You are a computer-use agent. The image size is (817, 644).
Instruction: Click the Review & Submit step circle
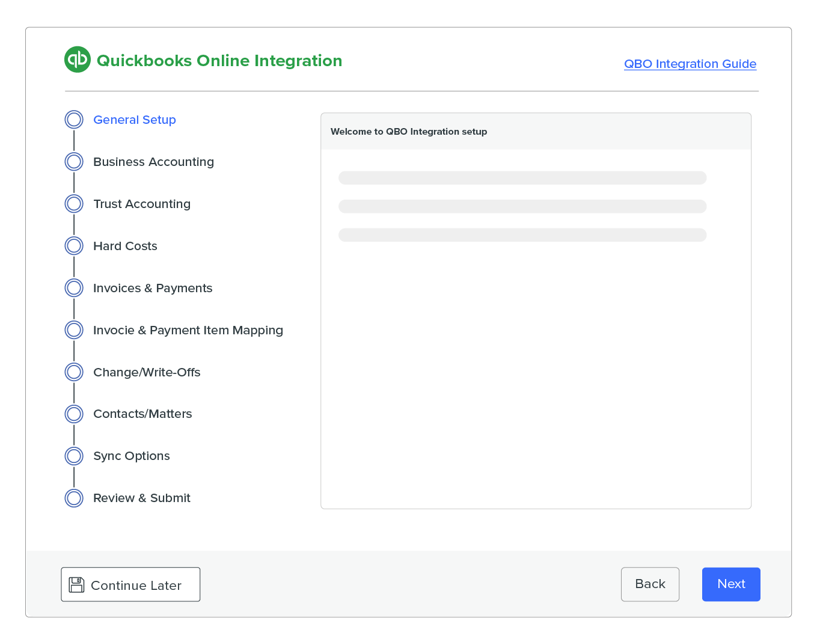(73, 498)
